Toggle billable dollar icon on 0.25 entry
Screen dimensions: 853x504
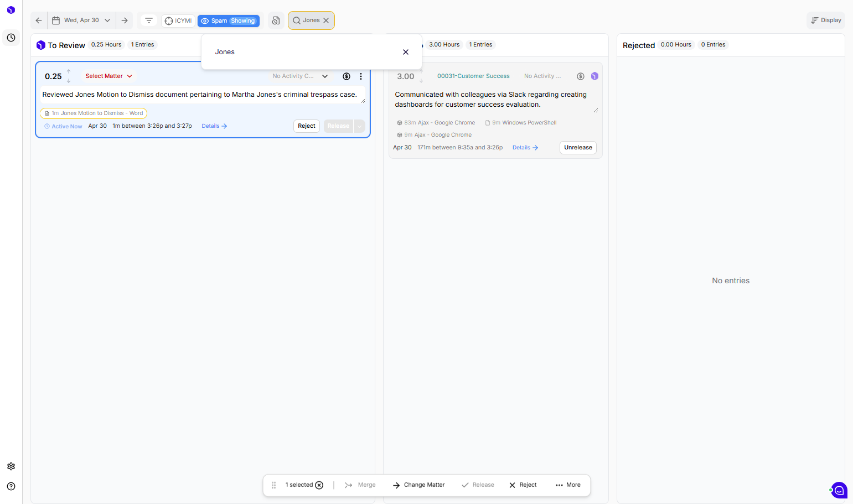coord(347,76)
